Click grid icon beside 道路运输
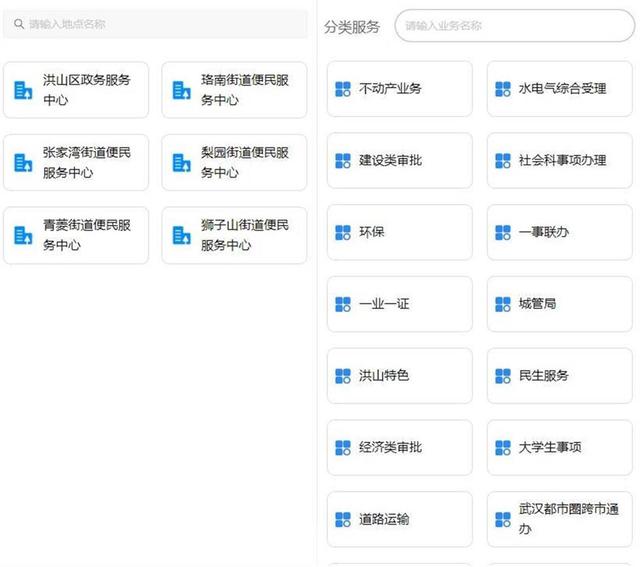The height and width of the screenshot is (567, 640). (x=343, y=520)
